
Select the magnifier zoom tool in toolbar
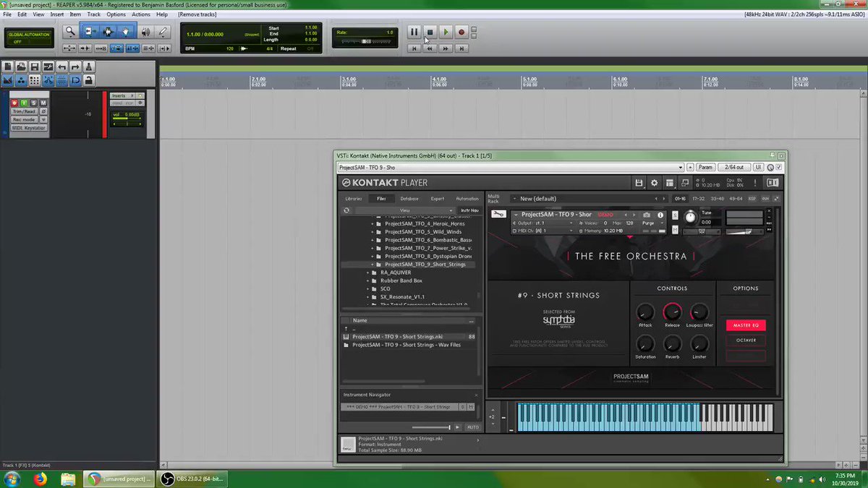(70, 32)
